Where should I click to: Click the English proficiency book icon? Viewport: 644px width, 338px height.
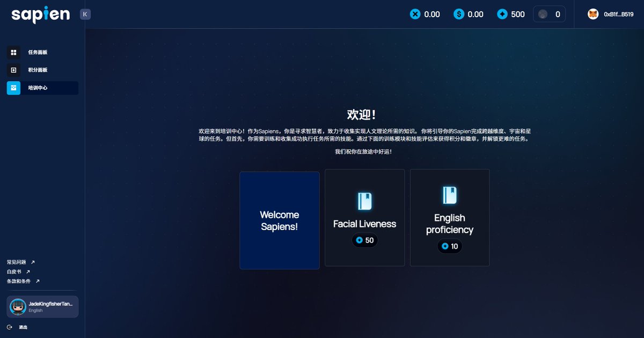tap(450, 196)
